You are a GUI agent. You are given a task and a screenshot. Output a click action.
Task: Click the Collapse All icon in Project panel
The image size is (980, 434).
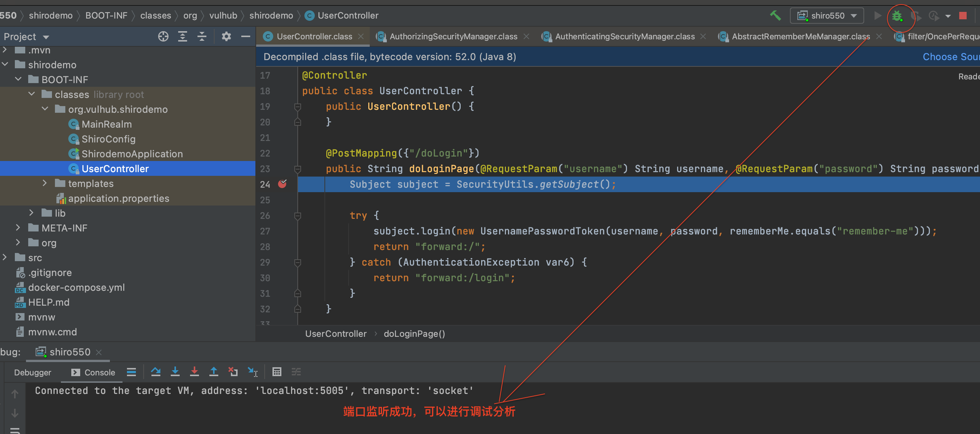[202, 36]
